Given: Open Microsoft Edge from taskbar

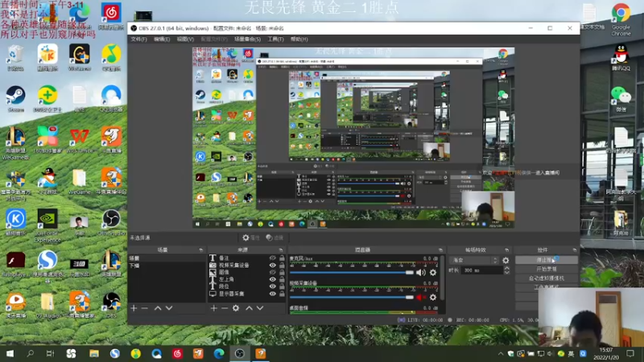Looking at the screenshot, I should pyautogui.click(x=219, y=353).
